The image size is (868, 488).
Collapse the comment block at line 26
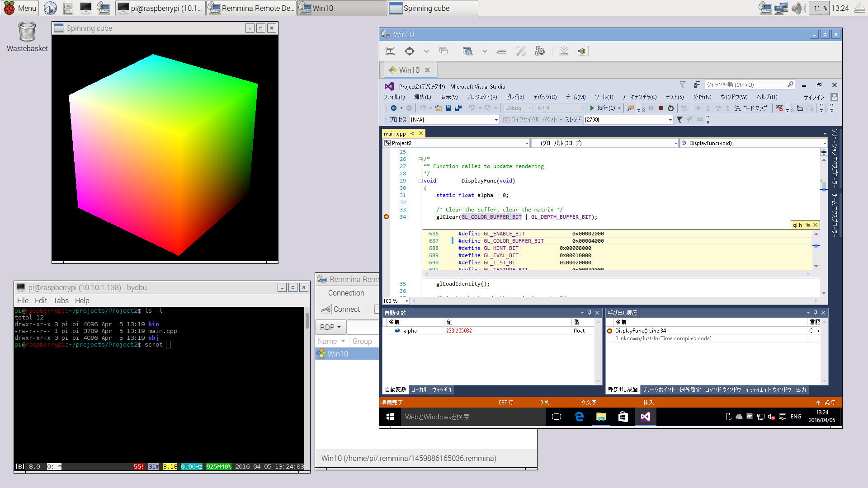[420, 159]
